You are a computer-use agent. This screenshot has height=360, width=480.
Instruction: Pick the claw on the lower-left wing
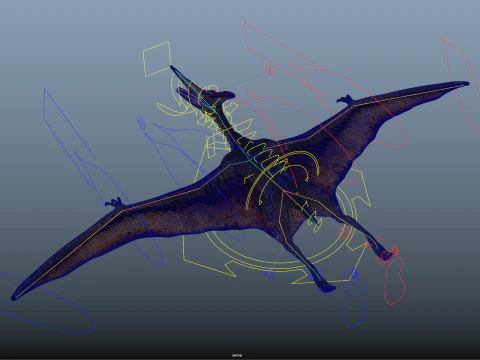click(114, 203)
